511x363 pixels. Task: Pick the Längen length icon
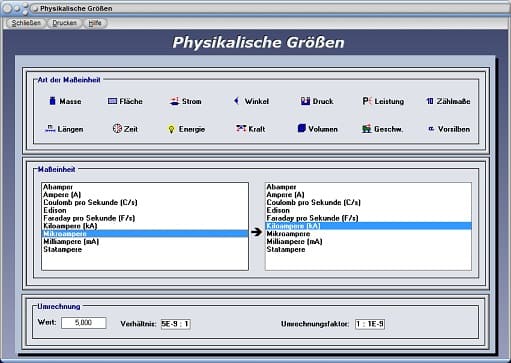pyautogui.click(x=50, y=129)
